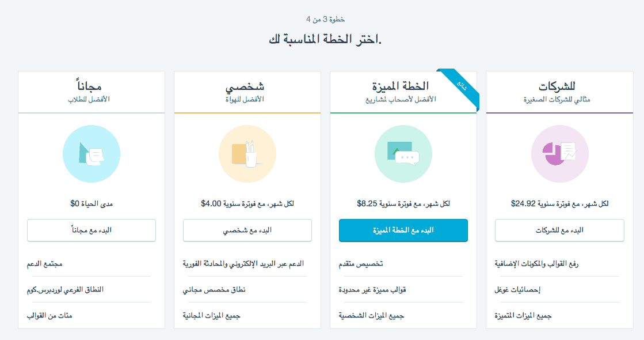Click the $8.25 monthly price text
Viewport: 644px width, 340px height.
[367, 203]
